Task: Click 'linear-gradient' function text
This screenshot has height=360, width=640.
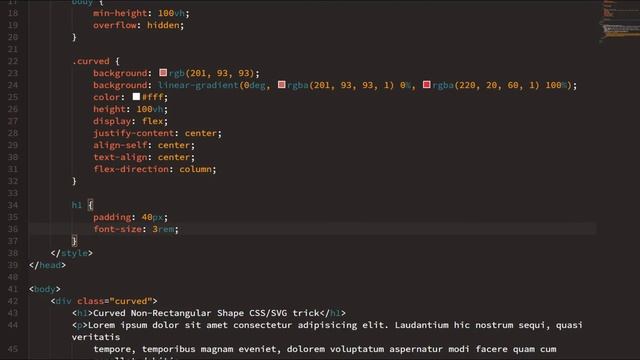Action: coord(198,85)
